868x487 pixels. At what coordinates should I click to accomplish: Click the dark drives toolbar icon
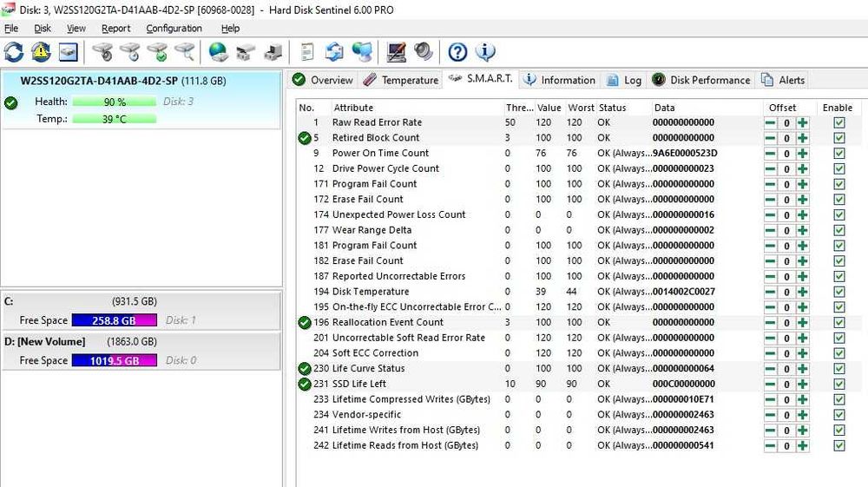click(x=246, y=52)
